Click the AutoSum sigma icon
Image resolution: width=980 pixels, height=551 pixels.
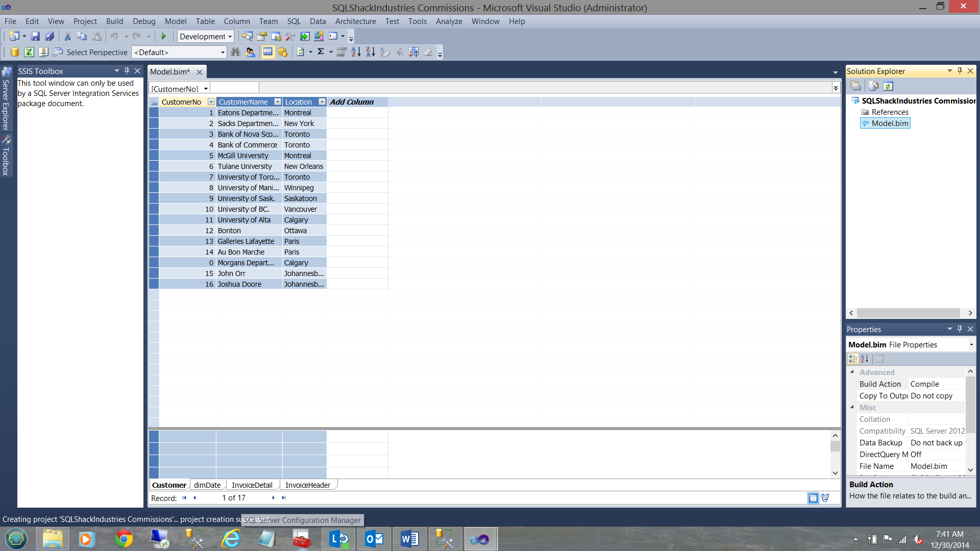point(321,52)
